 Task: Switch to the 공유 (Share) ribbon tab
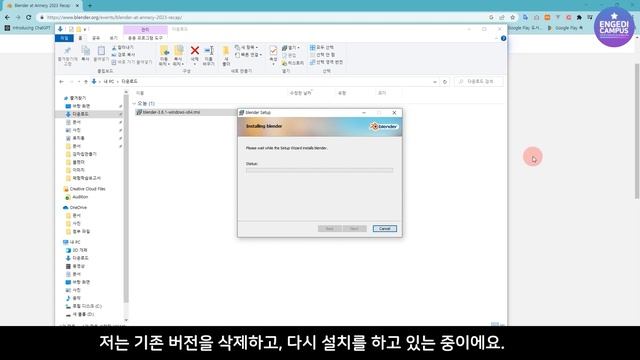click(x=96, y=38)
